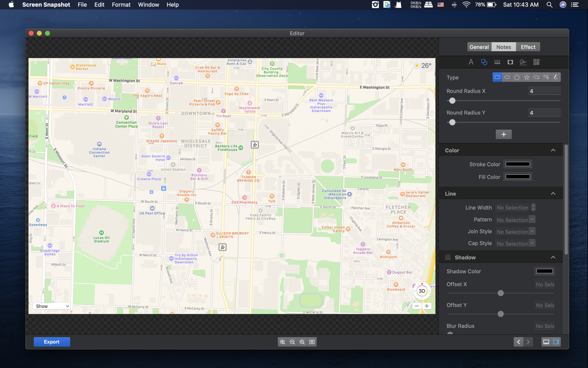Click the zoom-in magnifier icon
The image size is (588, 368).
tap(283, 341)
